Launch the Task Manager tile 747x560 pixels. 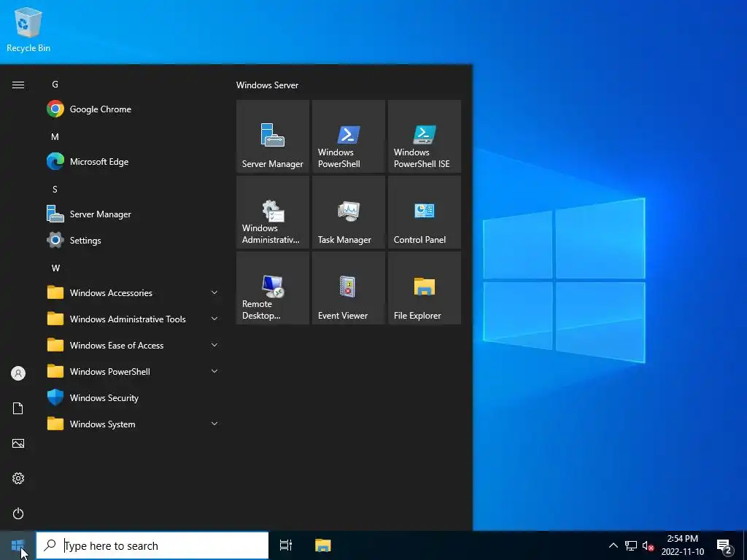point(348,212)
